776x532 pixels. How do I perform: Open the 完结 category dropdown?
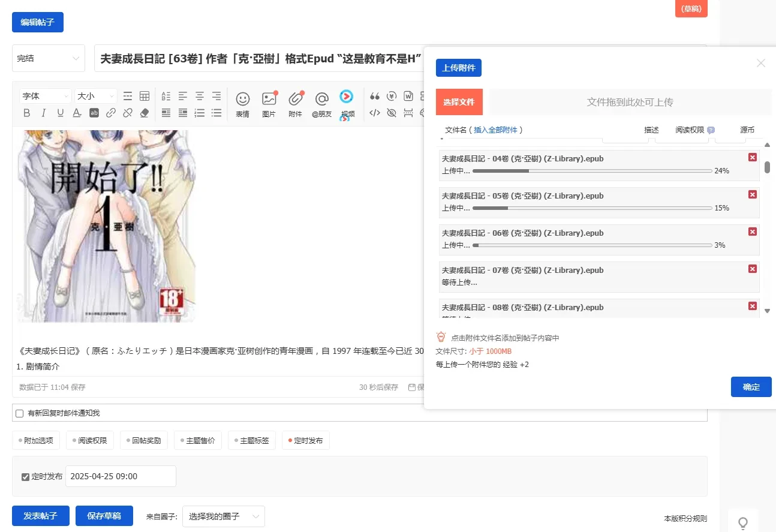(x=49, y=58)
